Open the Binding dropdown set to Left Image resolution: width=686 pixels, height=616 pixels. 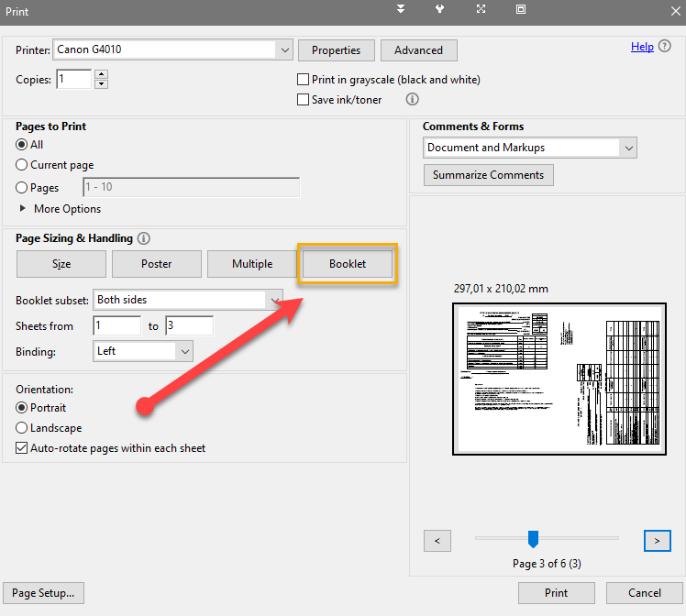pos(143,351)
